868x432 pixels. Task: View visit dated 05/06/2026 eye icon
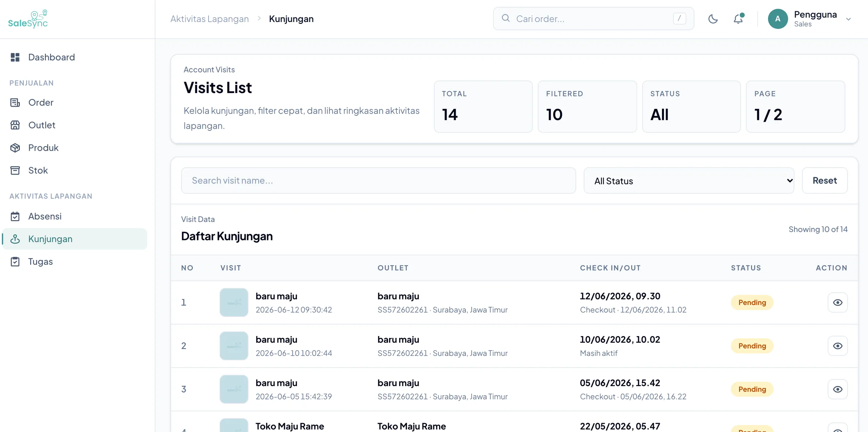837,389
